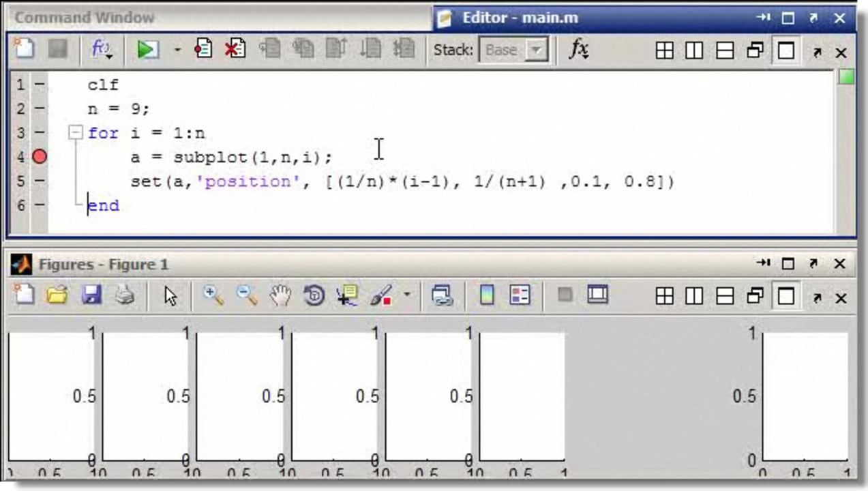868x491 pixels.
Task: Click the editor tile layout grid button
Action: click(664, 50)
